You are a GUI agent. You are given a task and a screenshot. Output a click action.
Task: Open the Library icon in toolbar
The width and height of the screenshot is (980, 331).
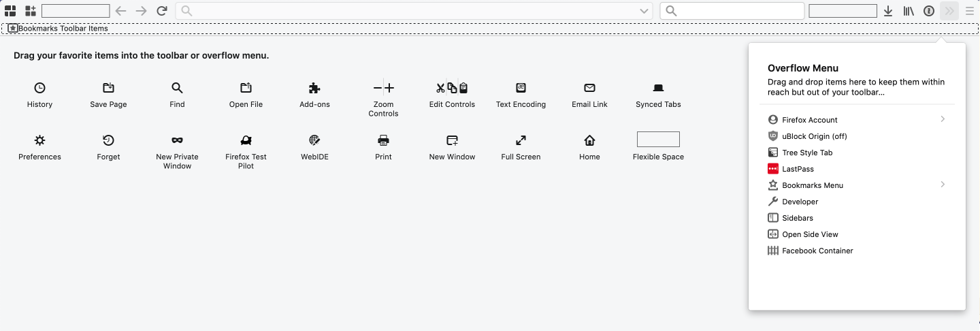coord(909,11)
